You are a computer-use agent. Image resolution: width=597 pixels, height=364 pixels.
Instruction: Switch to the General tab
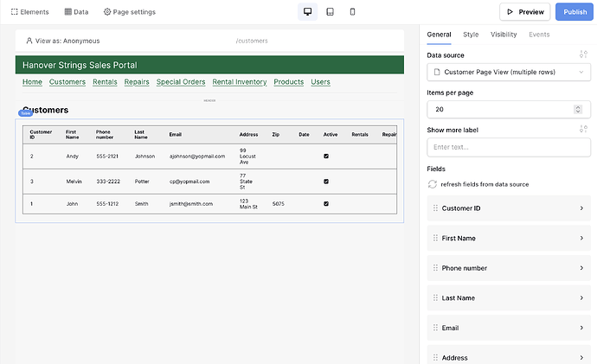tap(439, 35)
